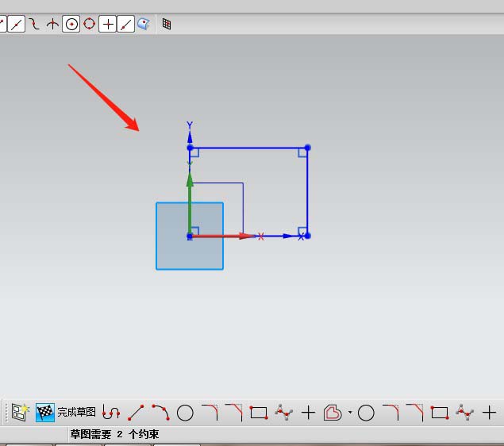Select the Spline tool right of Offset Curve
This screenshot has width=504, height=446.
coord(465,413)
